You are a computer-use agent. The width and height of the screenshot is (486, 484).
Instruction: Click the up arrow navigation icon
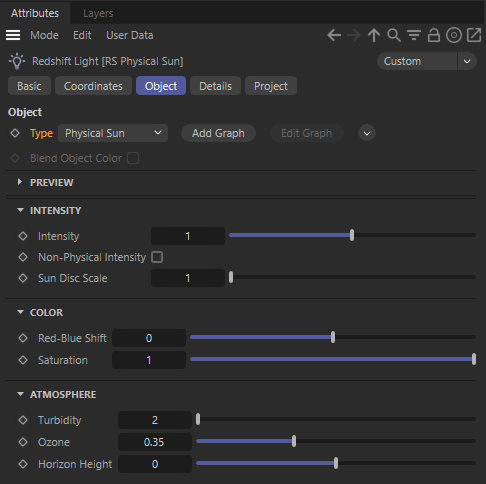point(374,35)
